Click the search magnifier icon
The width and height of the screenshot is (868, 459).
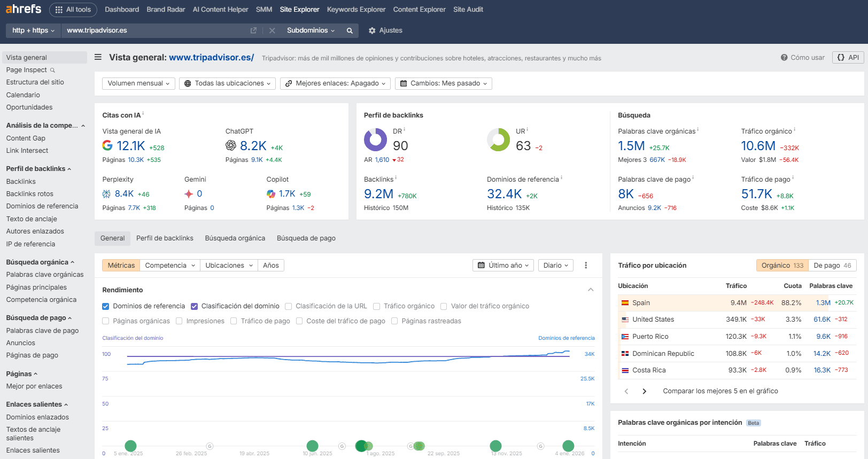pos(350,30)
